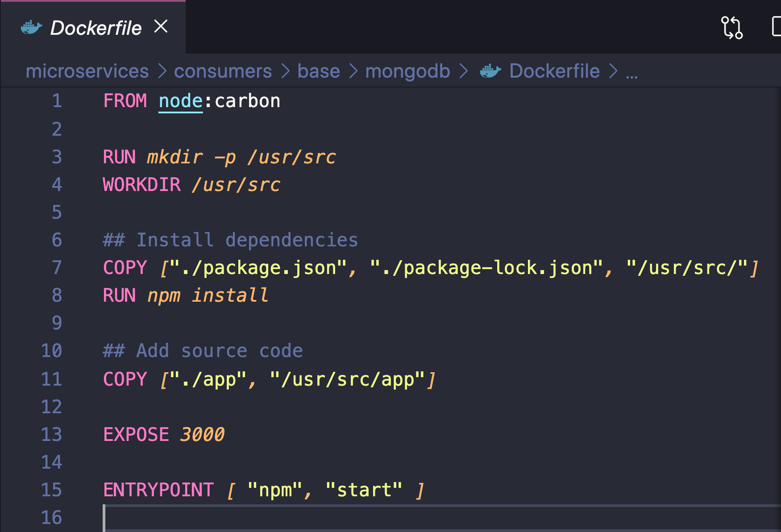781x532 pixels.
Task: Click the WORKDIR keyword
Action: click(142, 185)
